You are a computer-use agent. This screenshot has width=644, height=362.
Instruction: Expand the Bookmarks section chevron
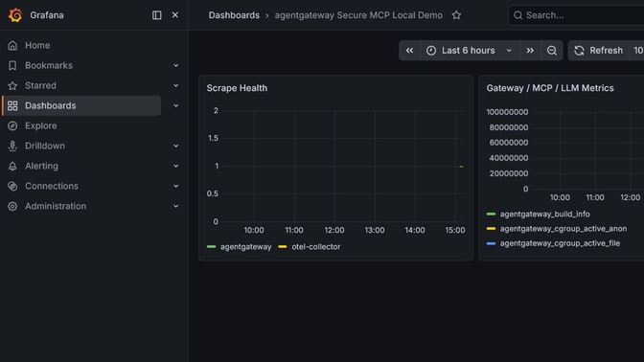click(x=175, y=65)
